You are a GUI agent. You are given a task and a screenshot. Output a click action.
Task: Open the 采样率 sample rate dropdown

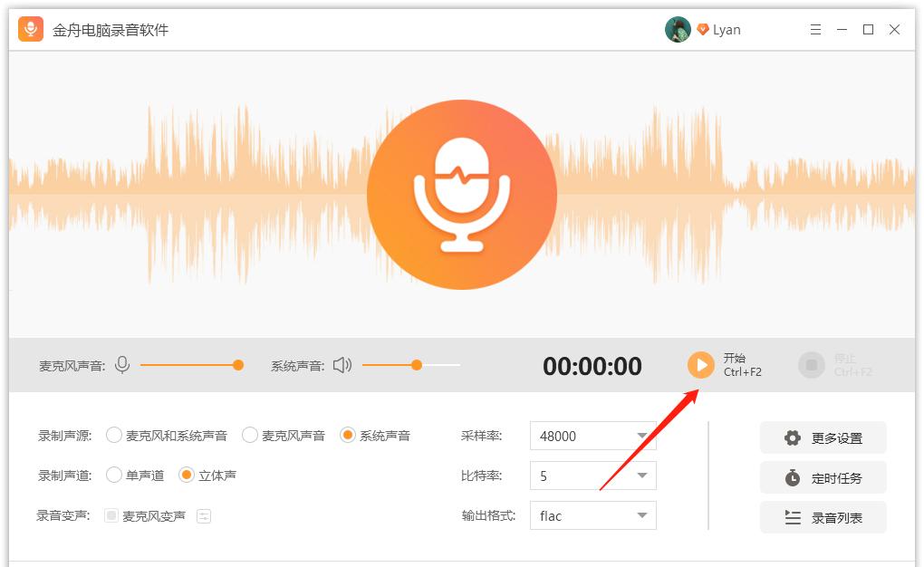(641, 436)
